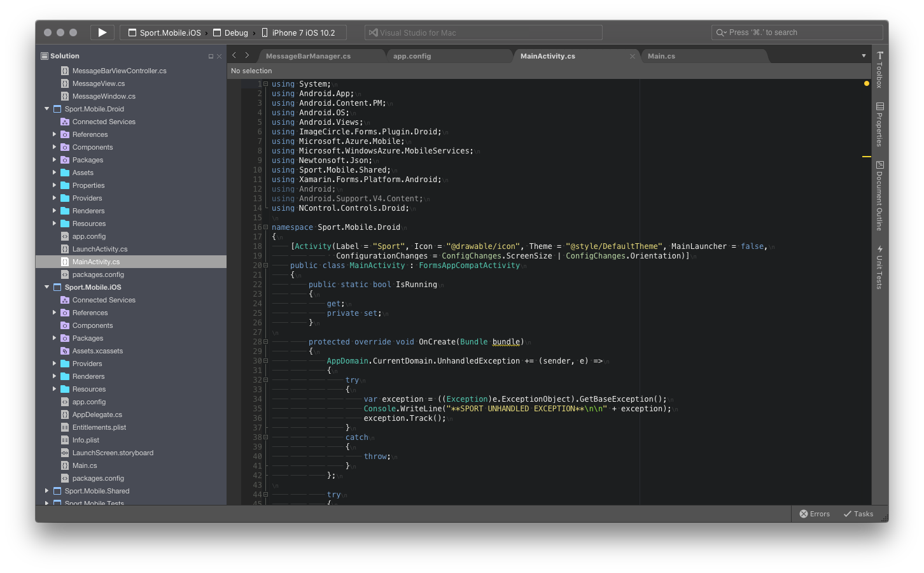The height and width of the screenshot is (573, 924).
Task: Click the global search field
Action: [795, 32]
